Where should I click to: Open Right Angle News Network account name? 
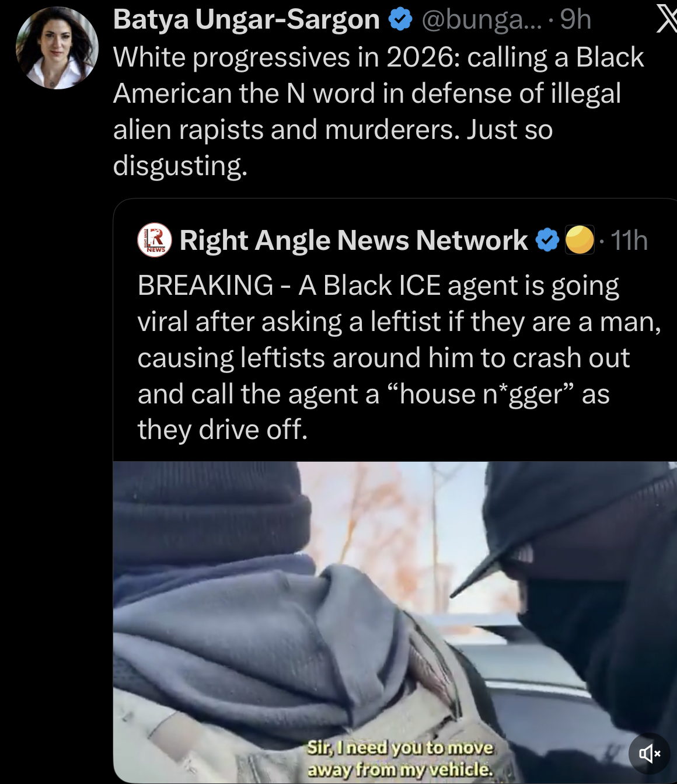tap(354, 240)
